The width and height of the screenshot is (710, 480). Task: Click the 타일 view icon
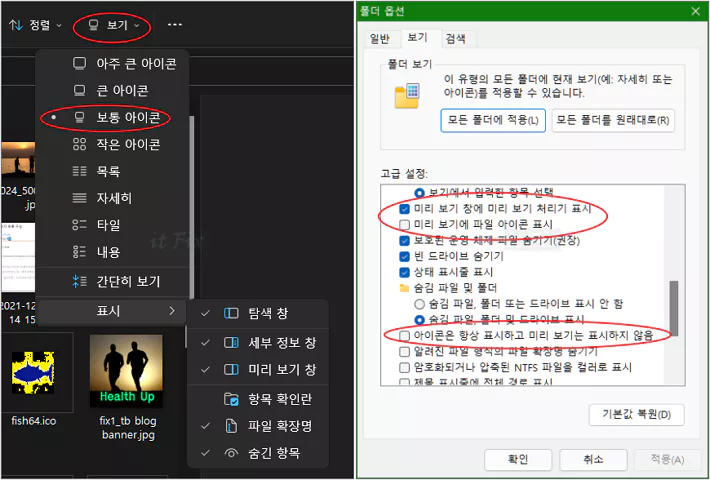tap(79, 225)
